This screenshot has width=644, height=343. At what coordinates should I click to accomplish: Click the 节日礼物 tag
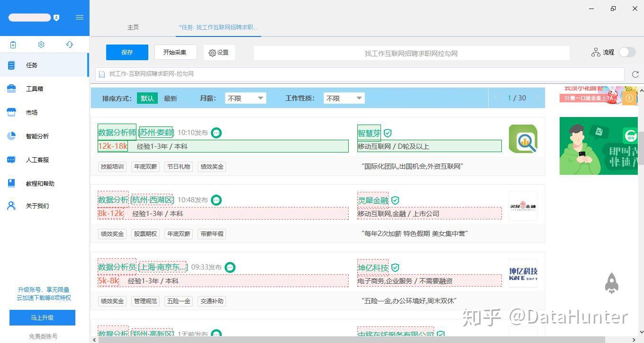[179, 166]
